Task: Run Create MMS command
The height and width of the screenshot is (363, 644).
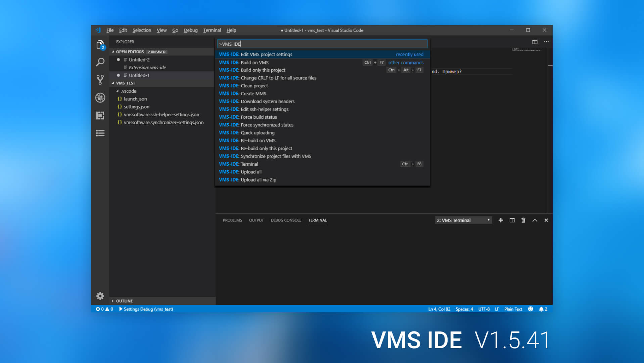Action: (x=322, y=93)
